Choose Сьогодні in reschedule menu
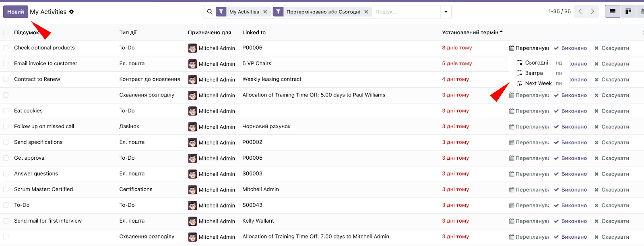This screenshot has width=644, height=246. 536,63
